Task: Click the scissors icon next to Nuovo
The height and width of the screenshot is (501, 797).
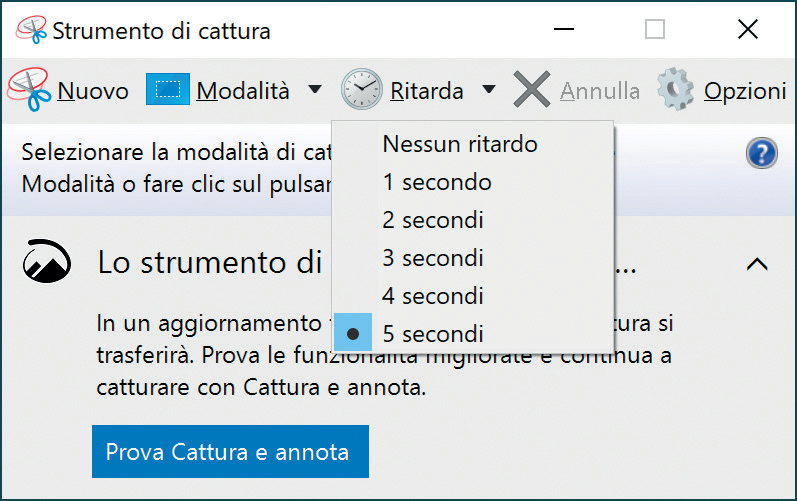Action: coord(29,89)
